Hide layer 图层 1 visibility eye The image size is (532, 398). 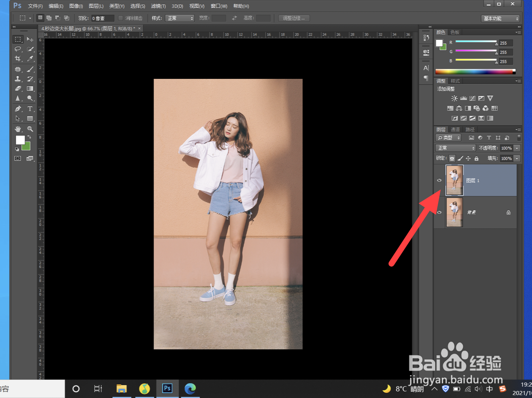(x=439, y=180)
